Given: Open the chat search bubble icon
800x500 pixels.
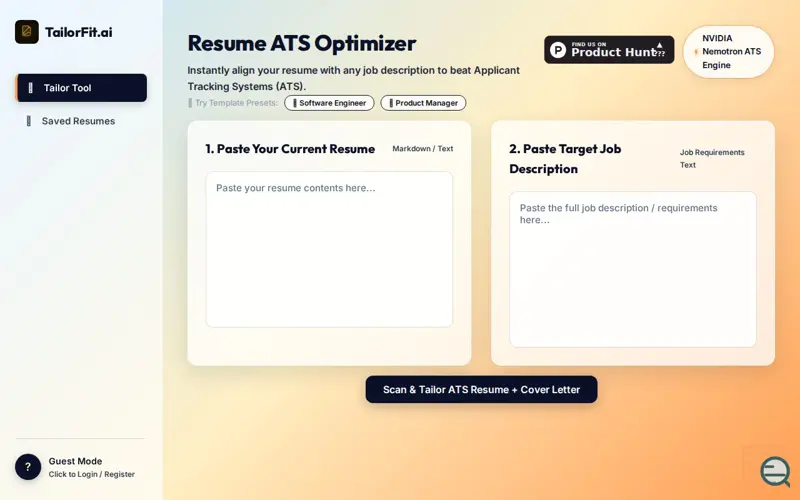Looking at the screenshot, I should click(x=775, y=471).
